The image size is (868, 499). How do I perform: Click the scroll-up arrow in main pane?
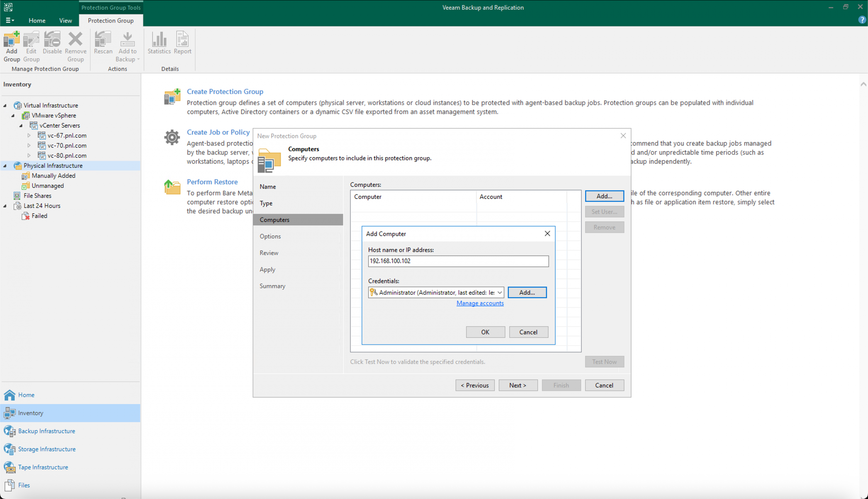tap(863, 84)
